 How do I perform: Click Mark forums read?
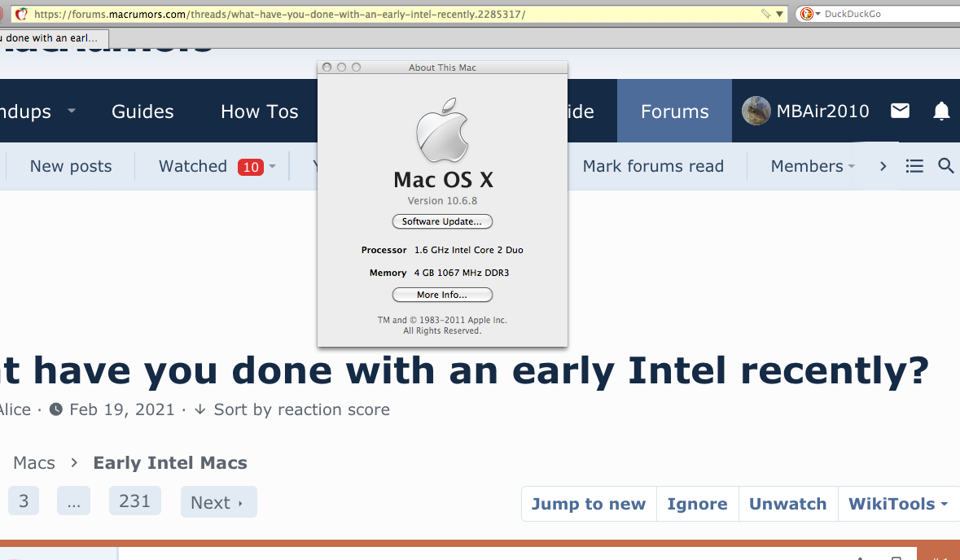653,166
